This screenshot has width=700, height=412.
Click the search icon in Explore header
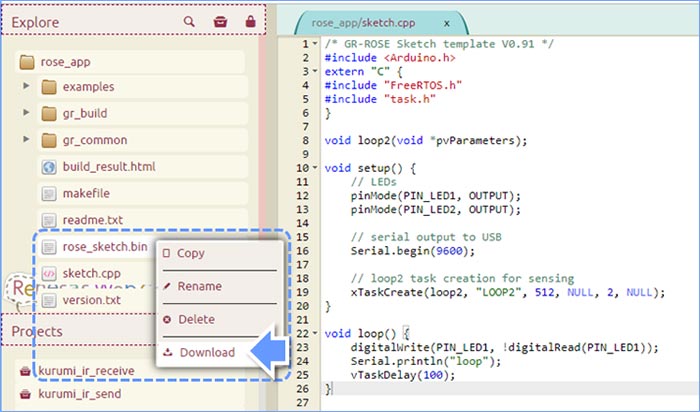pyautogui.click(x=190, y=21)
